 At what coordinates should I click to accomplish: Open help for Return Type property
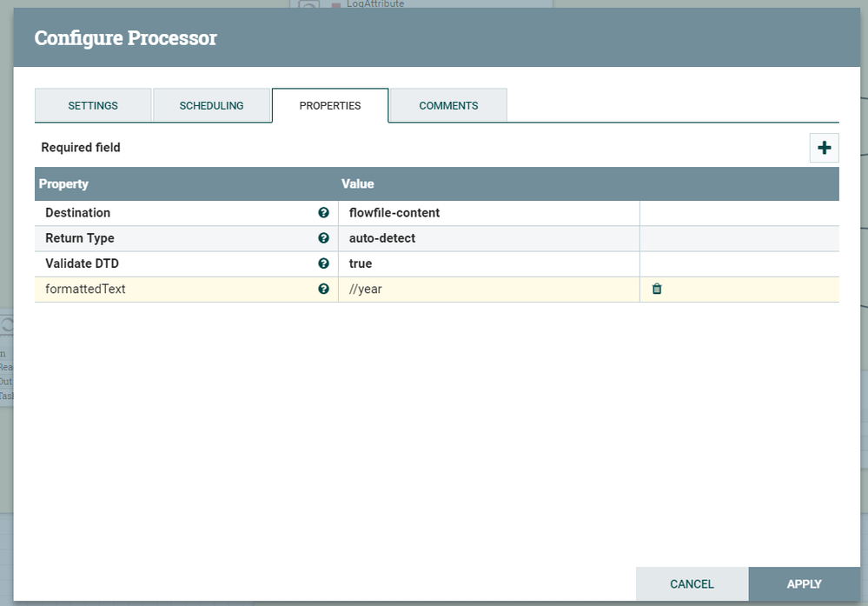324,238
